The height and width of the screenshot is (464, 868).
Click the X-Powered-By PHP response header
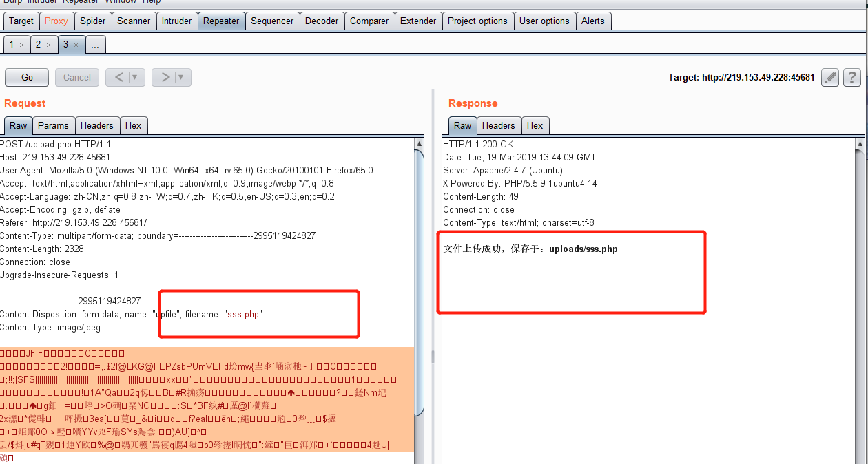pyautogui.click(x=520, y=183)
